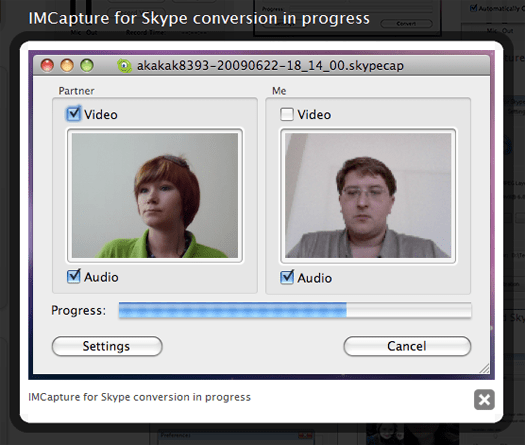
Task: Click the Progress: label
Action: coord(78,310)
